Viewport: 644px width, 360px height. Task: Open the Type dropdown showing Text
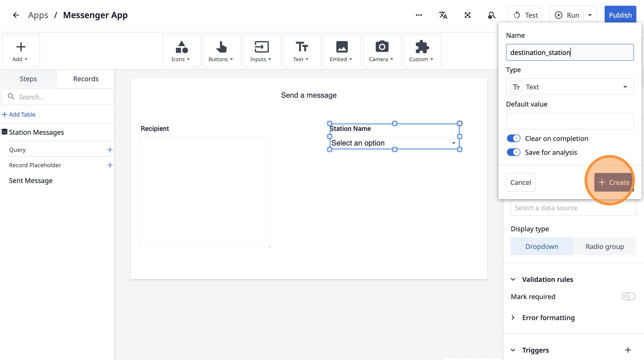point(570,87)
